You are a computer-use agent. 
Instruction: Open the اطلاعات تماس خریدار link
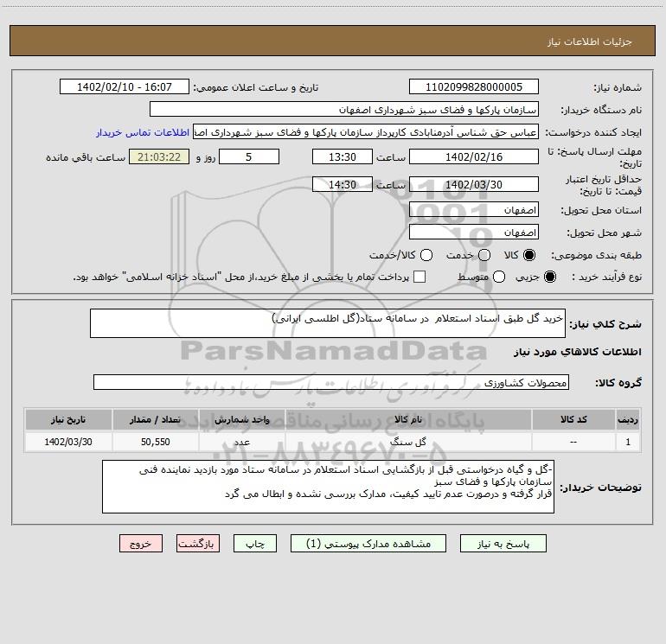coord(143,132)
